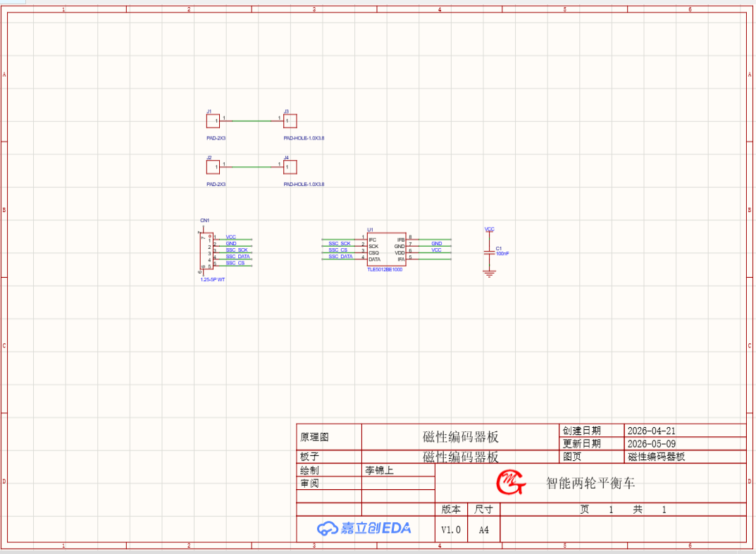This screenshot has width=756, height=554.
Task: Select the GND net label on U1 pin 7
Action: pos(437,243)
